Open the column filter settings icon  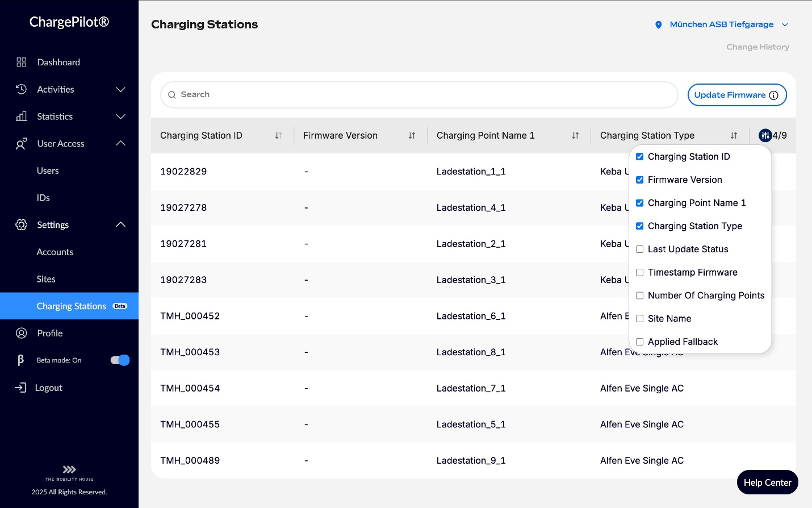coord(765,135)
